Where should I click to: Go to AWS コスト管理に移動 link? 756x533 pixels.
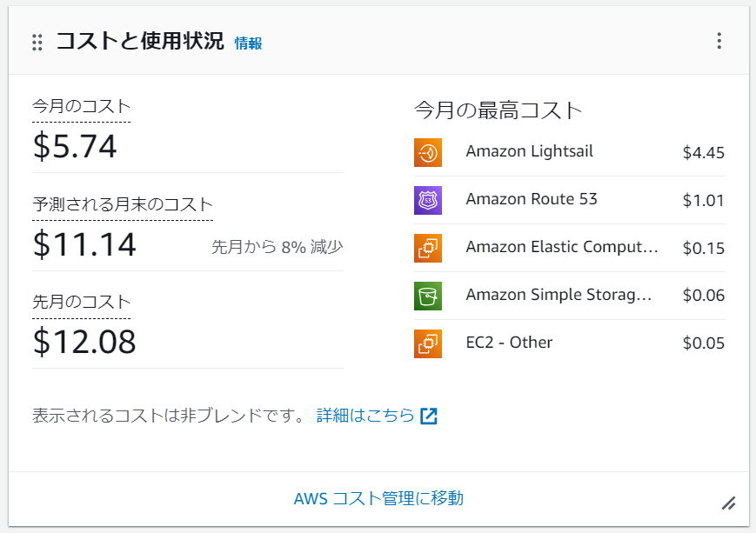[x=378, y=498]
